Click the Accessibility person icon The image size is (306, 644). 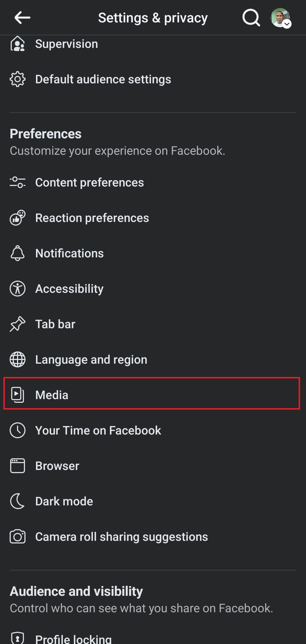click(x=18, y=289)
